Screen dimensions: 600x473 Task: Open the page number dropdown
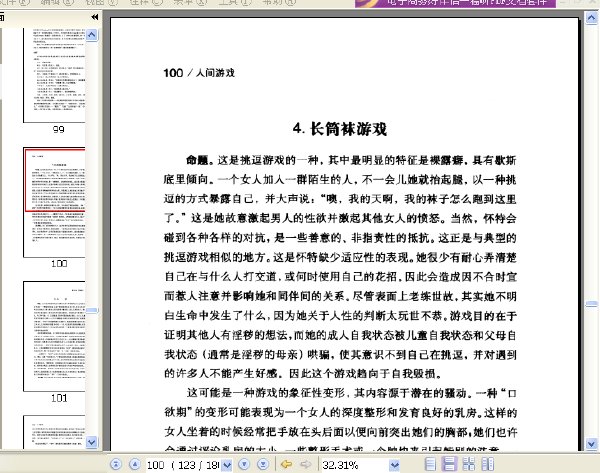(227, 465)
